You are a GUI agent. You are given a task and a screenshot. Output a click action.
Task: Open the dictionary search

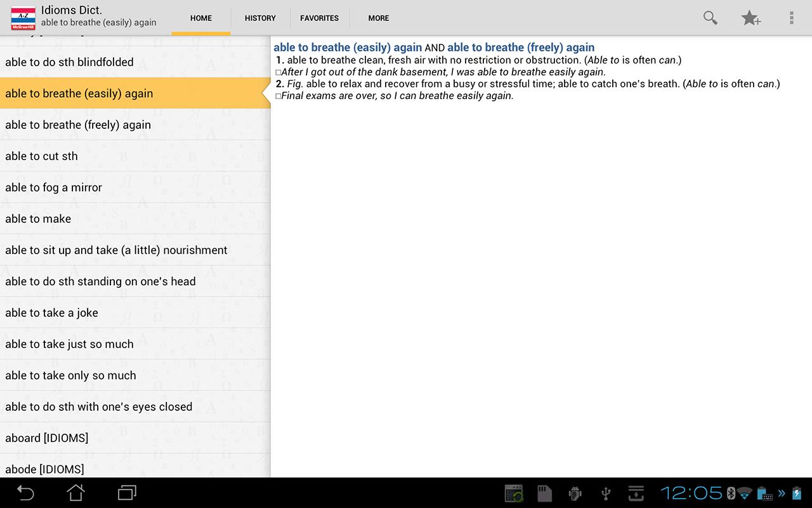[x=710, y=18]
